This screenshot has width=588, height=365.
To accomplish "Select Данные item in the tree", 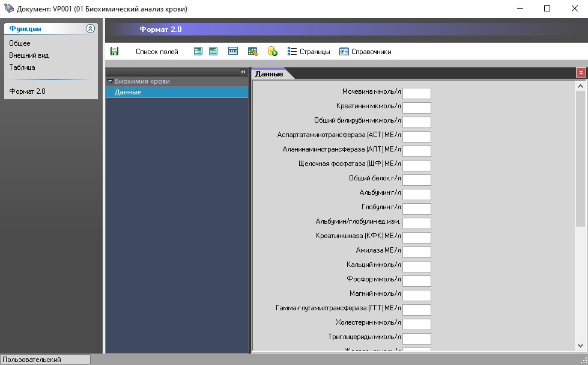I will coord(128,93).
